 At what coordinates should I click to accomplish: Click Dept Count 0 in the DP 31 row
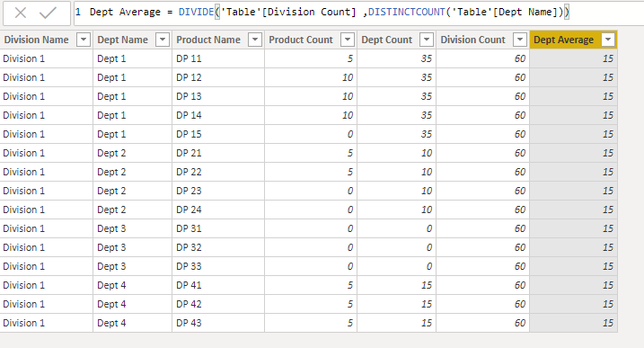[396, 228]
